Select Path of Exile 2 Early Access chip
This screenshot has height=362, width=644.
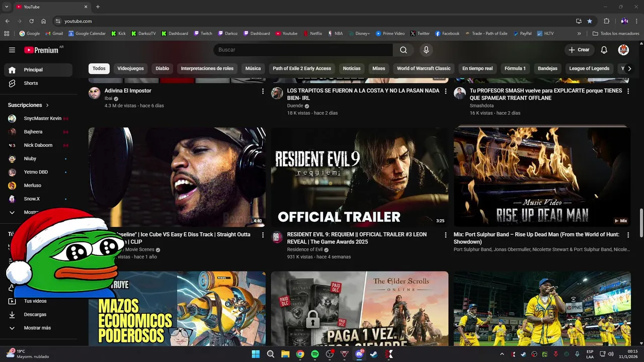click(302, 68)
